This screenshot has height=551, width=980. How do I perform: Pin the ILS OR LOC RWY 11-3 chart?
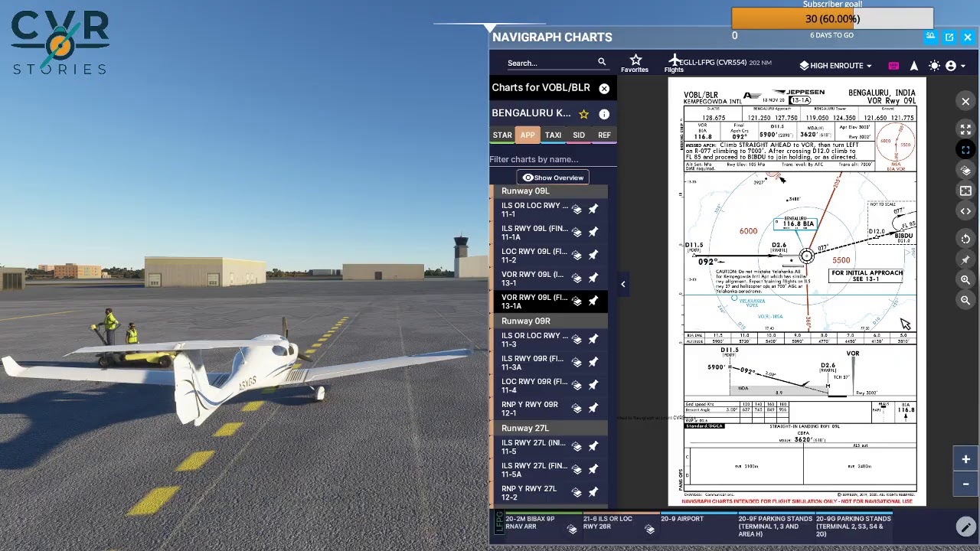(593, 340)
